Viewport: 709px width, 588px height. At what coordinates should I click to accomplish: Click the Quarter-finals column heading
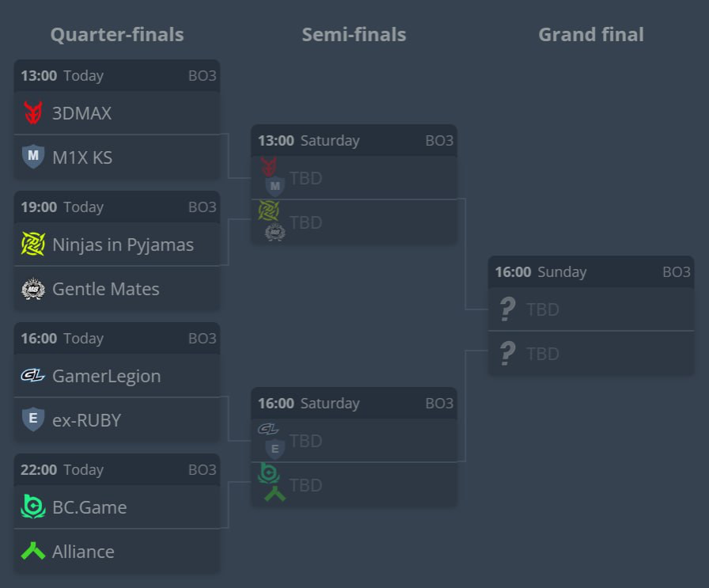(x=117, y=35)
